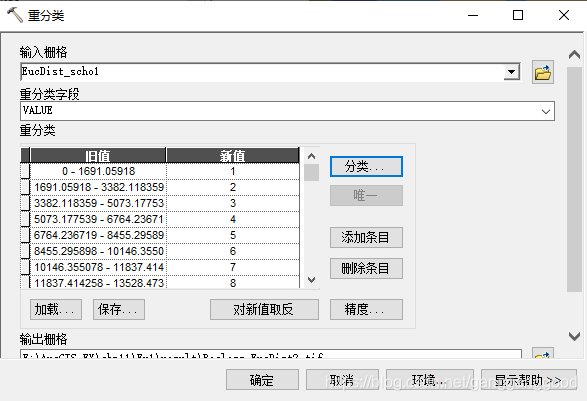Click new value cell 4
The width and height of the screenshot is (587, 401).
coord(232,219)
